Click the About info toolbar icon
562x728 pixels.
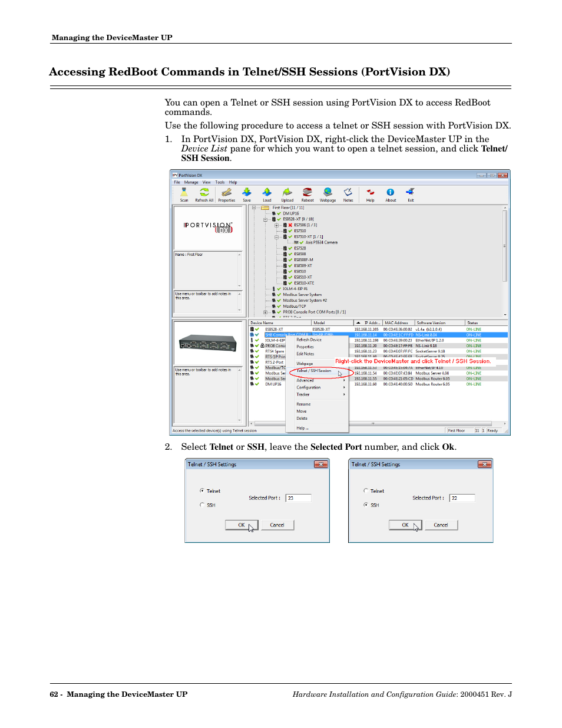(391, 195)
